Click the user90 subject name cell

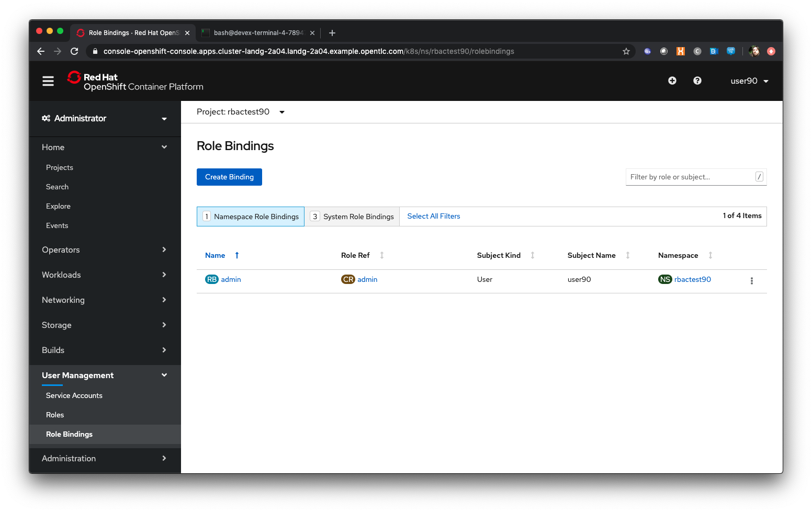(579, 279)
